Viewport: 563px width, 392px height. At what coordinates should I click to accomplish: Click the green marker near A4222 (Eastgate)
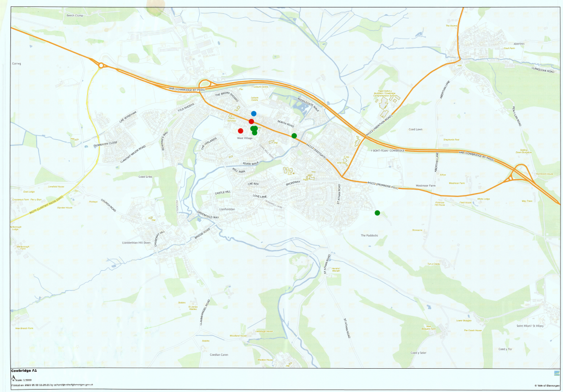click(x=294, y=136)
